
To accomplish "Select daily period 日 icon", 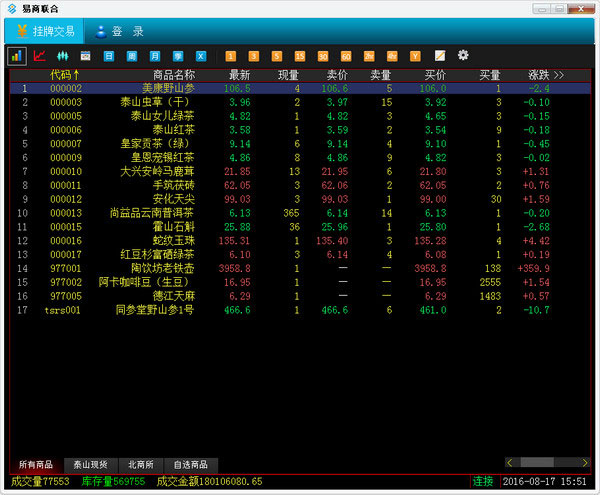I will [x=109, y=56].
